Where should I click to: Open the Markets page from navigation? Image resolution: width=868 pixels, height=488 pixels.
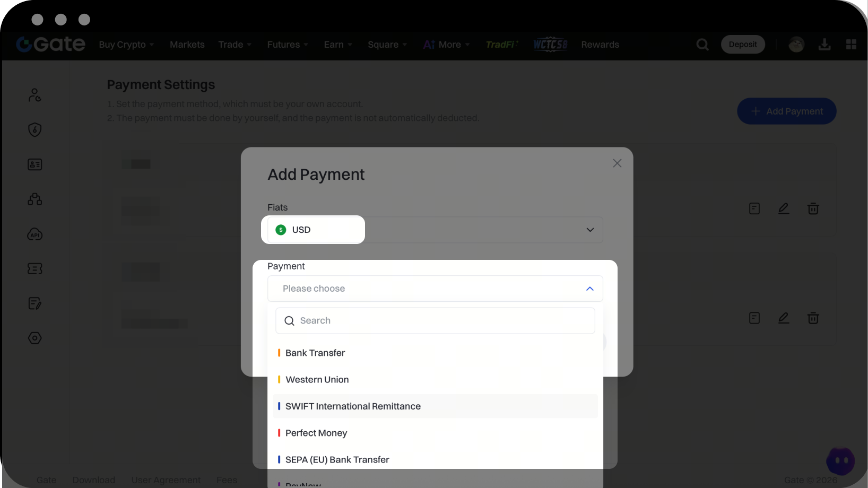[x=187, y=45]
